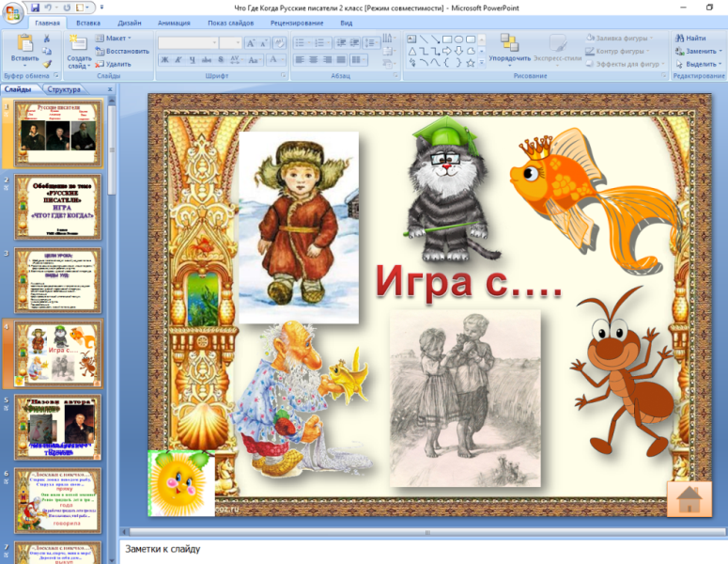The width and height of the screenshot is (728, 564).
Task: Clear all formatting eraser icon
Action: click(x=279, y=43)
